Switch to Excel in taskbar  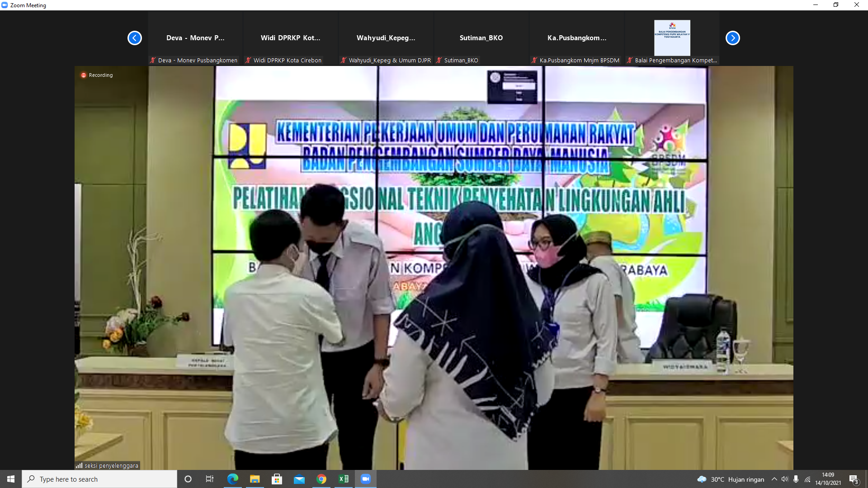pyautogui.click(x=344, y=479)
